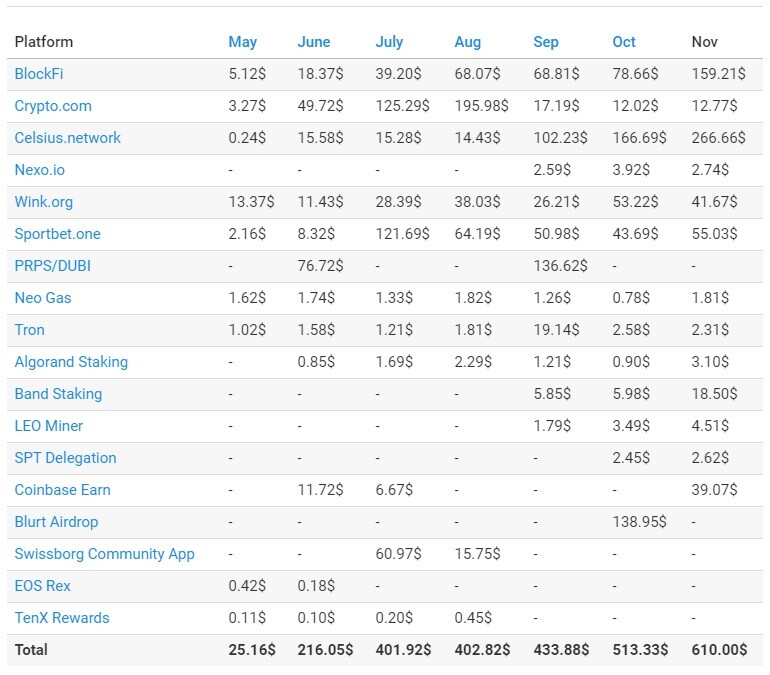The width and height of the screenshot is (770, 675).
Task: Open the Algorand Staking link
Action: (x=71, y=362)
